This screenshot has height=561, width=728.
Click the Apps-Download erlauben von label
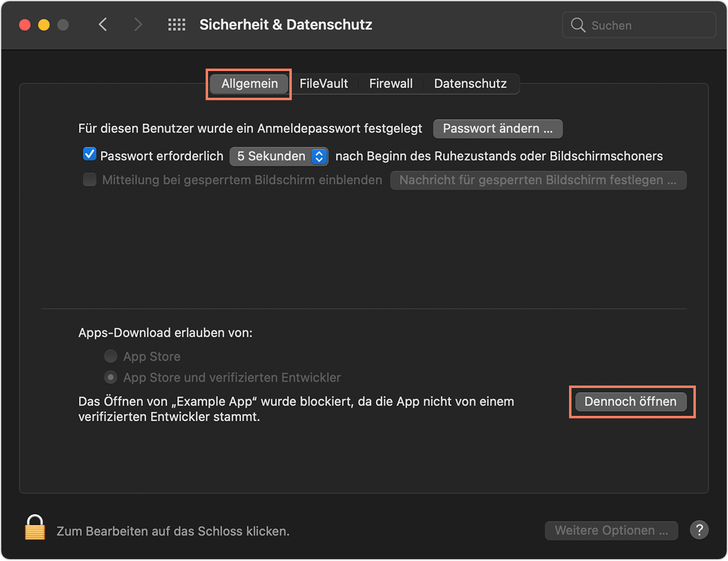(166, 333)
